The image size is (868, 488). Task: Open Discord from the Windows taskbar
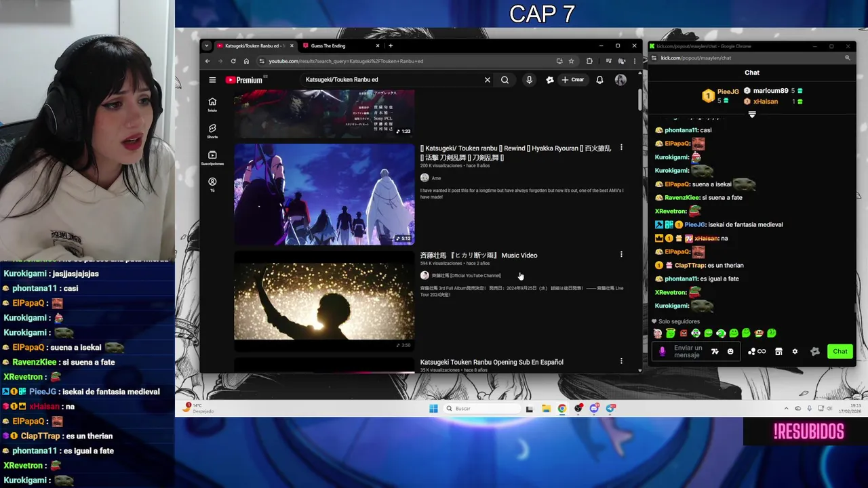pyautogui.click(x=595, y=409)
